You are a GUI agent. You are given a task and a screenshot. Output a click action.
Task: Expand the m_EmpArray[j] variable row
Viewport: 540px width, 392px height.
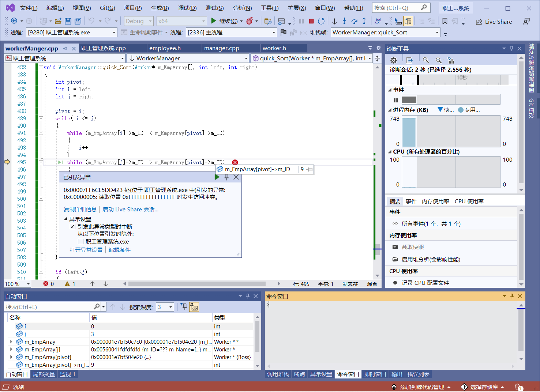[x=11, y=350]
